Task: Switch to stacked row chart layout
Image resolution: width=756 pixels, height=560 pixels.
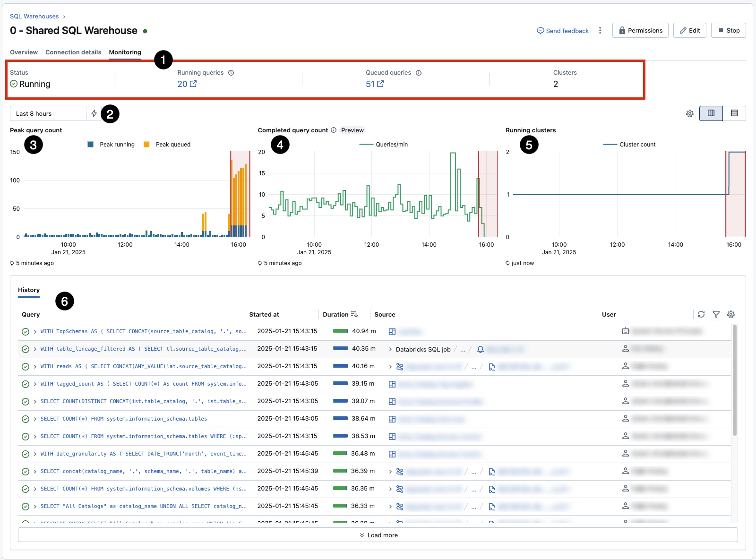Action: pos(734,113)
